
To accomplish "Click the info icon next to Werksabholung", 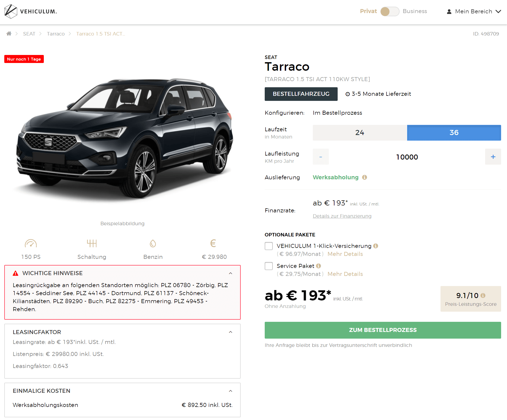I will (x=364, y=177).
